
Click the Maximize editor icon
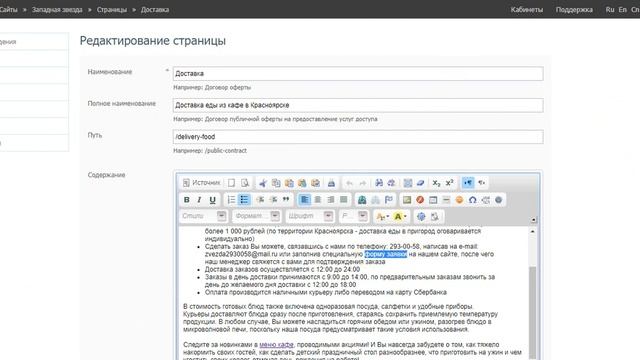[x=421, y=216]
